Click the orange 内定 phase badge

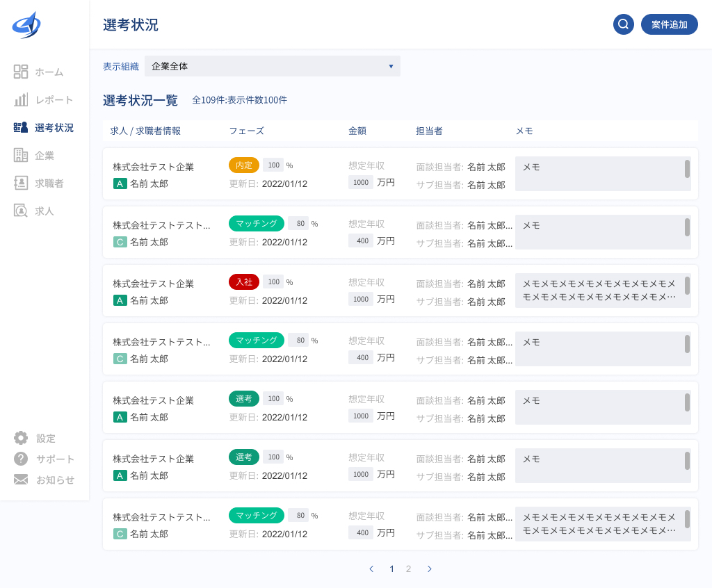(x=243, y=165)
